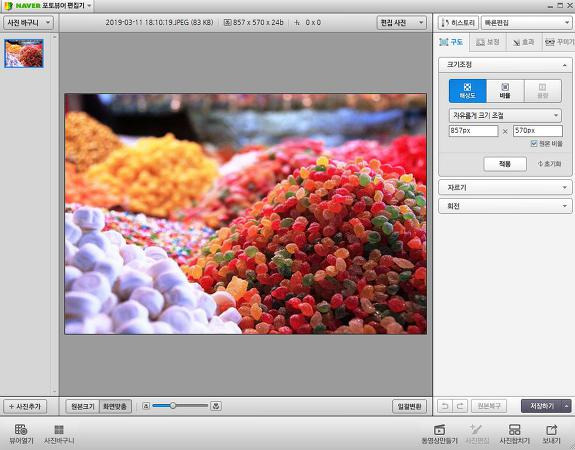Open 사진합치기 photo merge tool
Screen dimensions: 575x450
514,434
